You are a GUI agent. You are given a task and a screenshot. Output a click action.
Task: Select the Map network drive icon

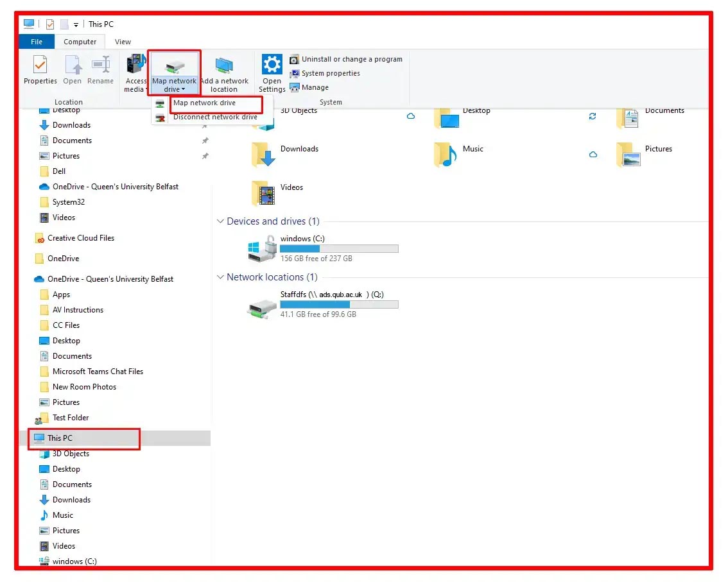click(174, 69)
